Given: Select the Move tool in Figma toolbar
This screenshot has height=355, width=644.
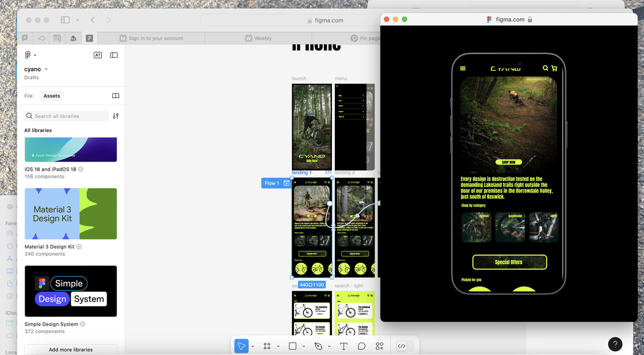Looking at the screenshot, I should click(241, 346).
